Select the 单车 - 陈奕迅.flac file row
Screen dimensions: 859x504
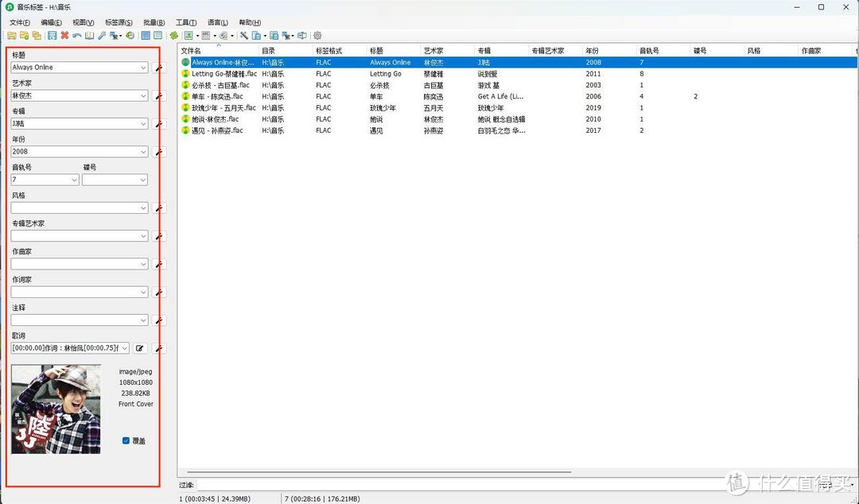tap(217, 96)
